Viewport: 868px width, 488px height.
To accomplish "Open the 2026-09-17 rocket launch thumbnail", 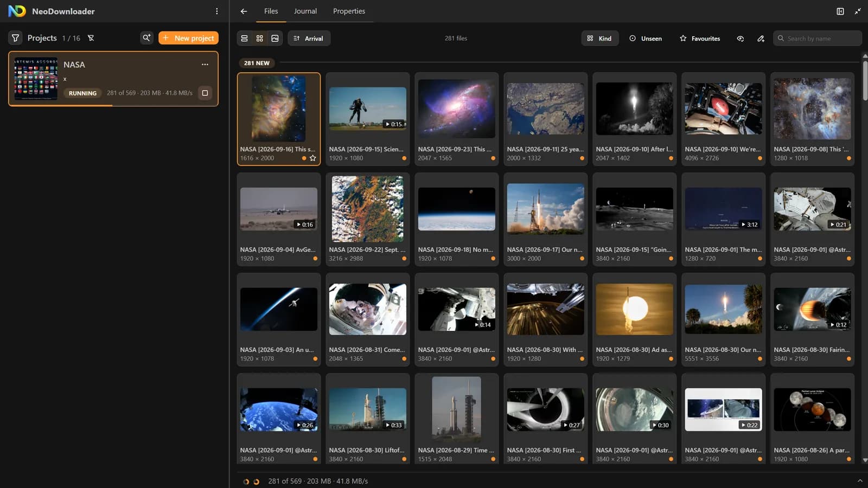I will (546, 209).
